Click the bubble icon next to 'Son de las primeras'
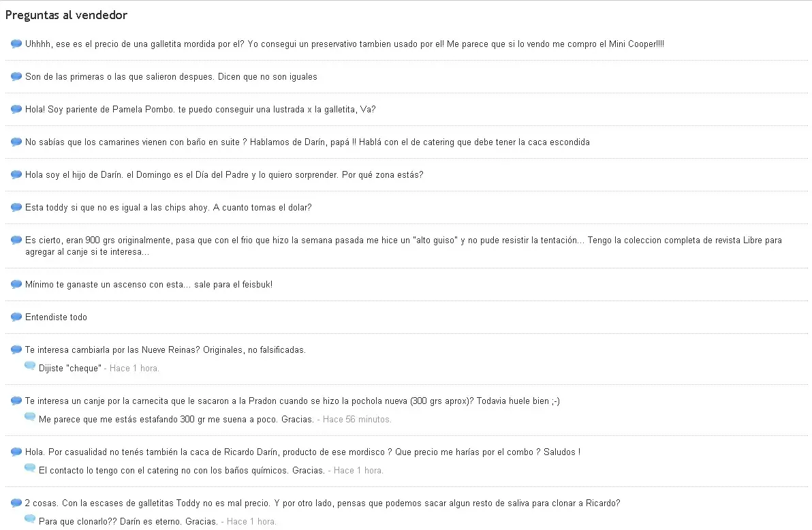 tap(16, 77)
